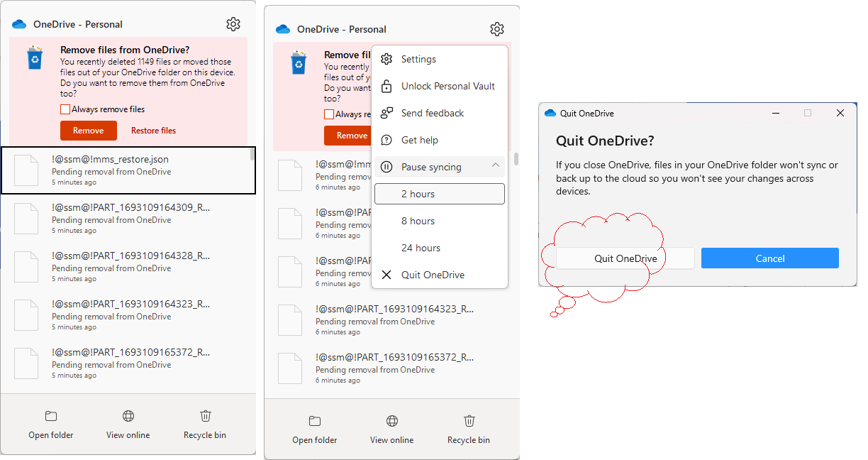Viewport: 868px width, 460px height.
Task: Pause syncing for 8 hours
Action: coord(440,221)
